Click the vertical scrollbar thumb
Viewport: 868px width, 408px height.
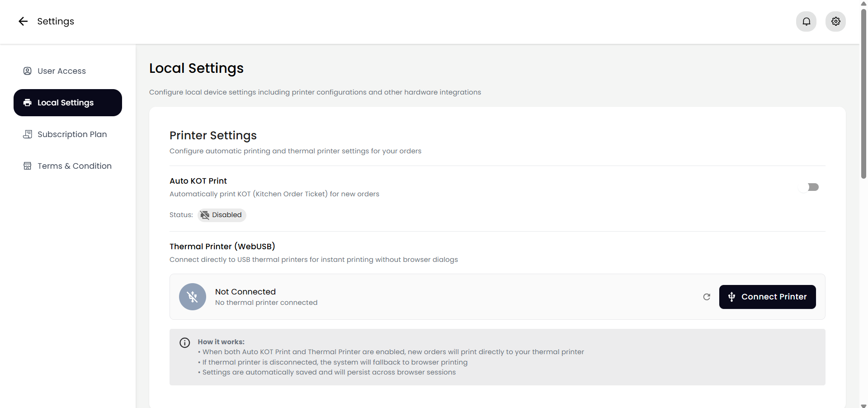[863, 90]
